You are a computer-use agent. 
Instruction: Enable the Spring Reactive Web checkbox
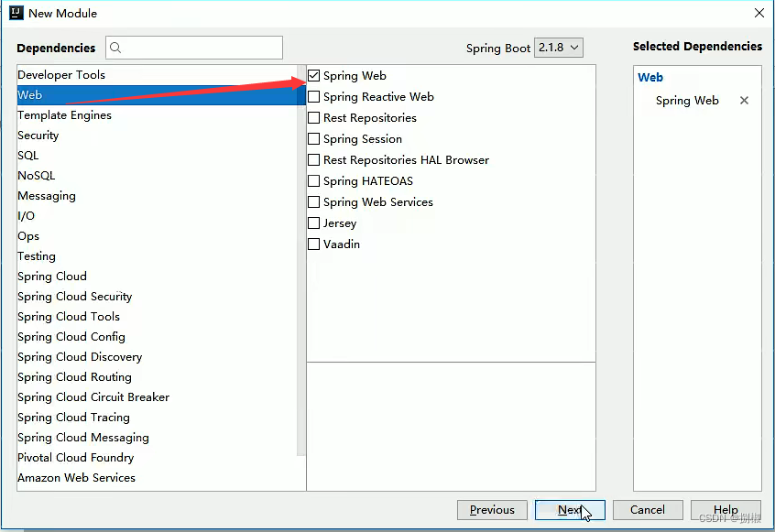coord(314,97)
